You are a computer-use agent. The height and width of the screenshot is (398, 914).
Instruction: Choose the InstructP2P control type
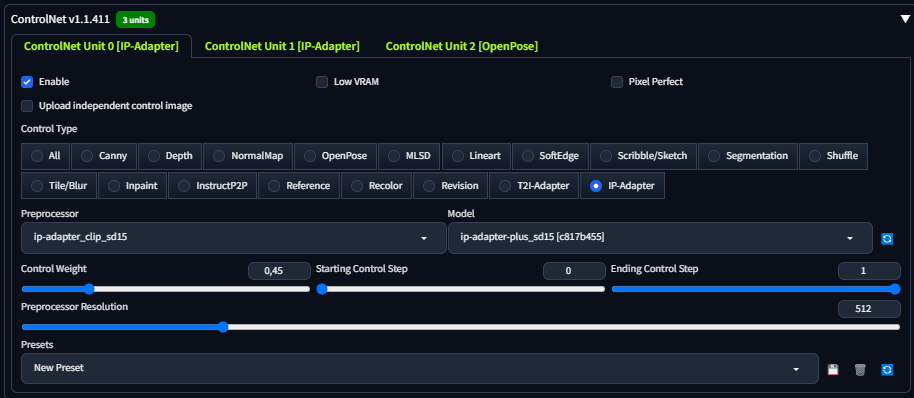pos(212,186)
